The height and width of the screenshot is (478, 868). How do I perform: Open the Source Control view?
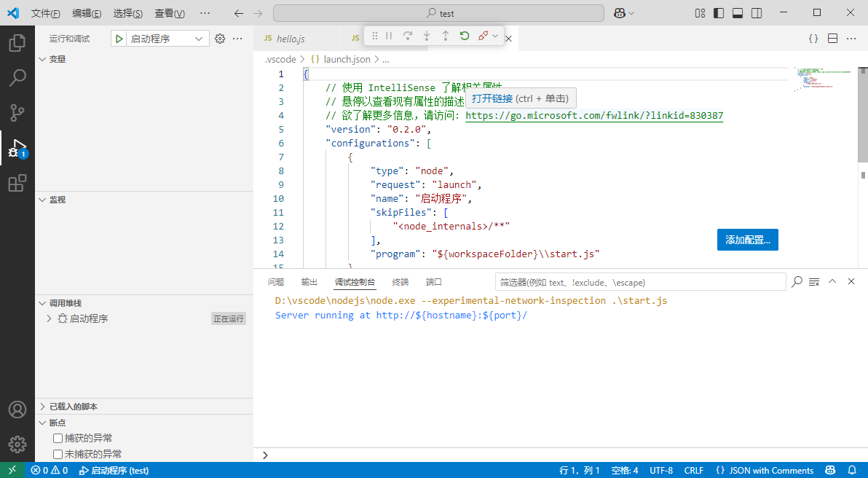(17, 112)
